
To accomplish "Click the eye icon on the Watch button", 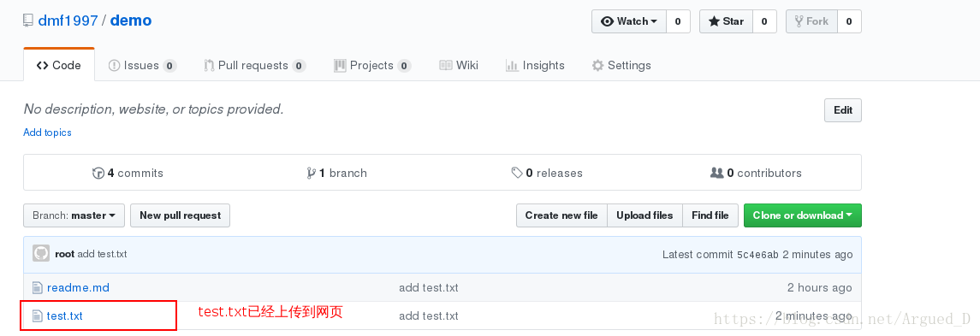I will 607,21.
